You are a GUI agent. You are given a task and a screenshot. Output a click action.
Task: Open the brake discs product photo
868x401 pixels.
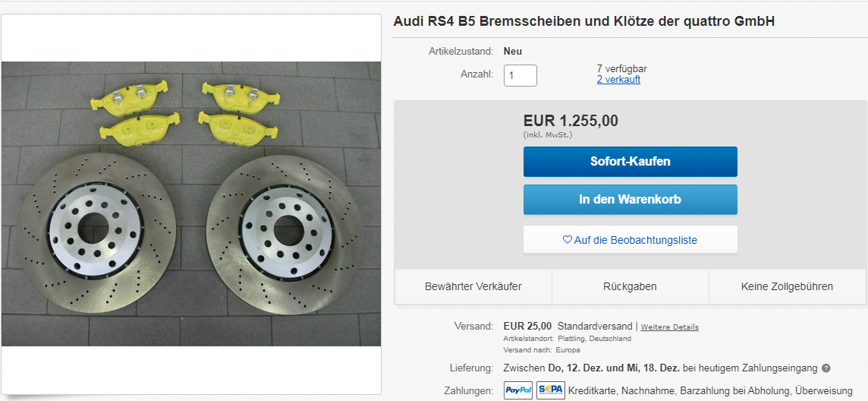click(x=191, y=204)
